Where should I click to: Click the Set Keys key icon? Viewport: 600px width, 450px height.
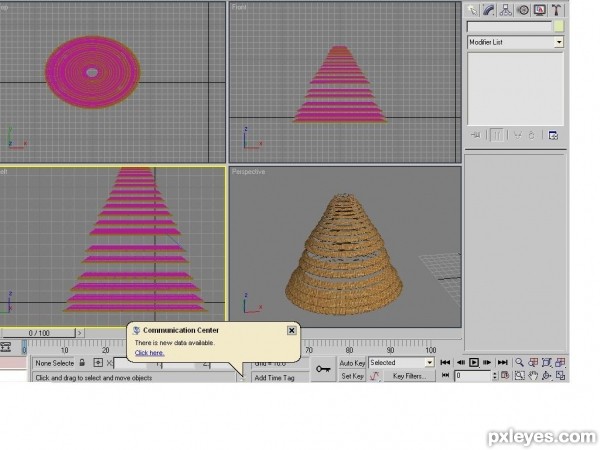pos(323,369)
